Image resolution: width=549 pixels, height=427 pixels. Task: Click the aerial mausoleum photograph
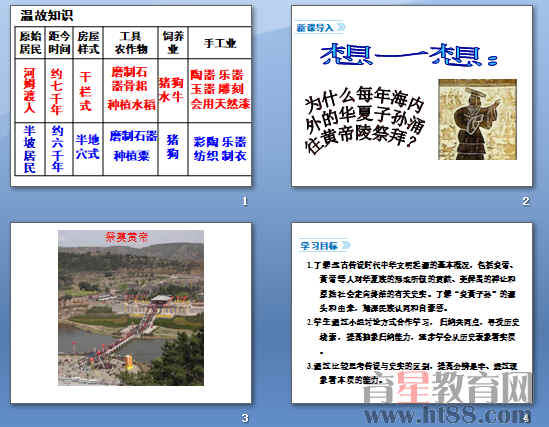click(x=131, y=308)
